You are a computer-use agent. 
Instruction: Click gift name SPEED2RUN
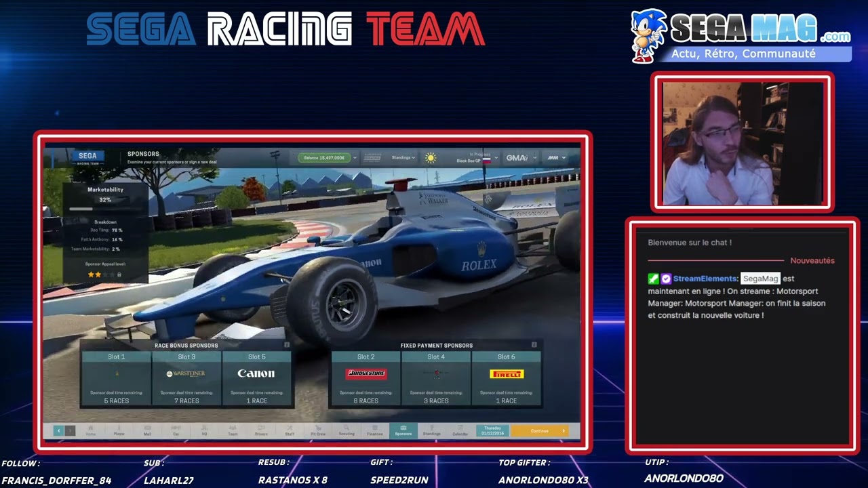[399, 480]
